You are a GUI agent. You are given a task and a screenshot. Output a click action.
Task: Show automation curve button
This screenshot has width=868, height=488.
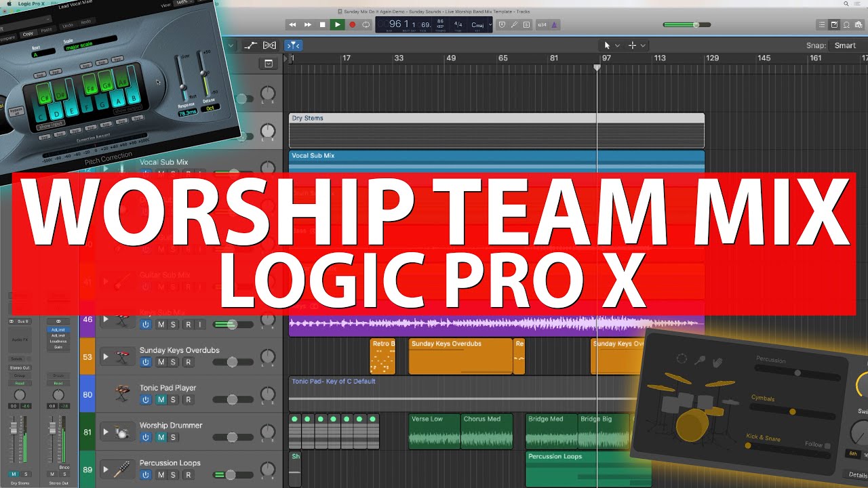tap(252, 45)
